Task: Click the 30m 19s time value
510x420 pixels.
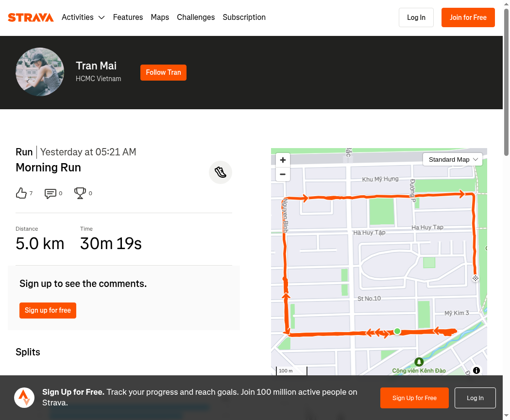Action: [x=111, y=243]
